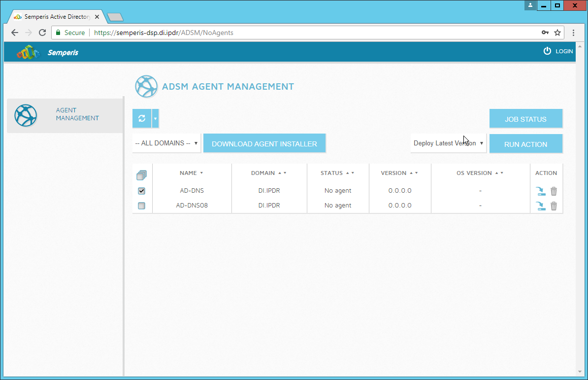588x380 pixels.
Task: Click Download Agent Installer button
Action: (x=264, y=144)
